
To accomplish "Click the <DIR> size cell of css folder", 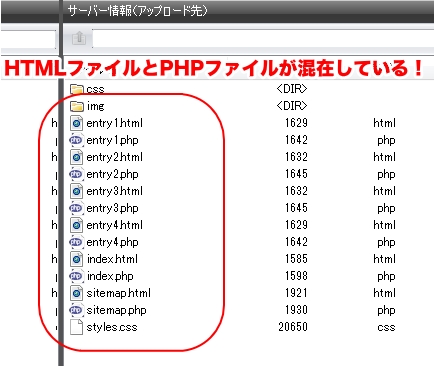I will 292,89.
